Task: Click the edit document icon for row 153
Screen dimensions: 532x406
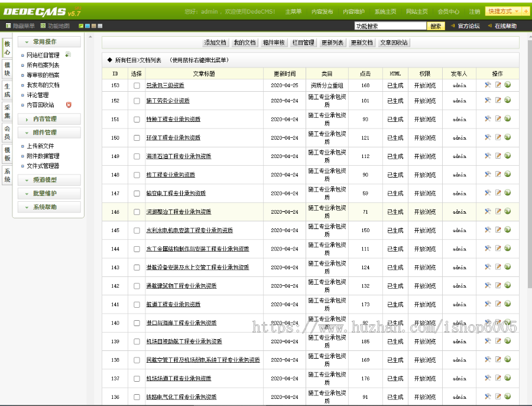Action: pyautogui.click(x=498, y=85)
